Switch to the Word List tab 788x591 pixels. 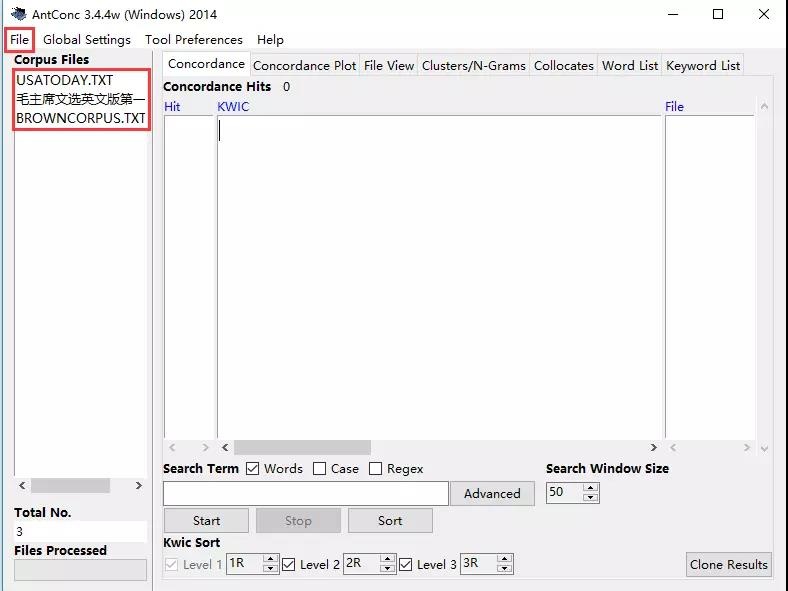(x=630, y=66)
